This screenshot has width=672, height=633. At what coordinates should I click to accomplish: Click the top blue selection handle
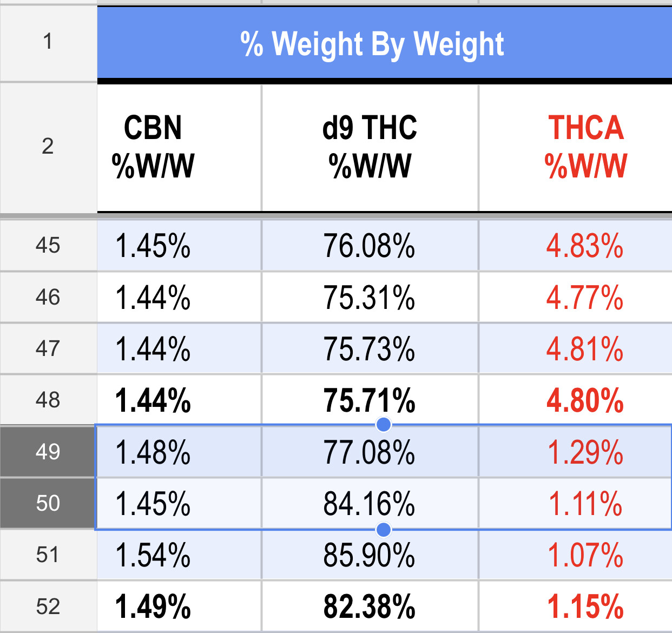tap(384, 425)
